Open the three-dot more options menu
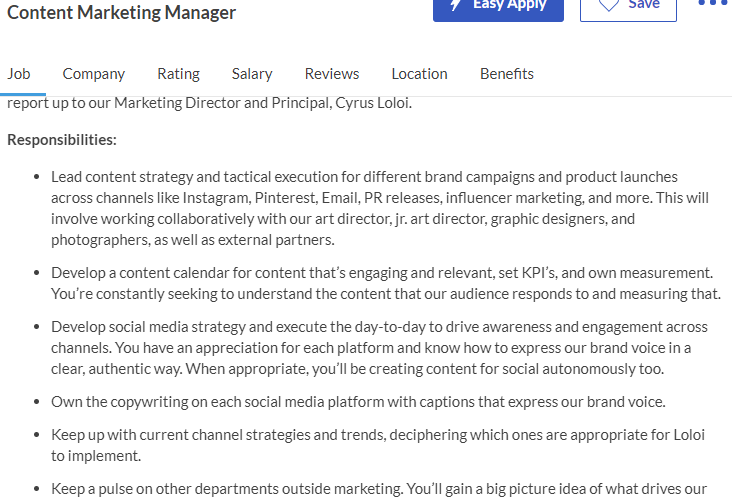Screen dimensions: 732x504 pos(713,3)
